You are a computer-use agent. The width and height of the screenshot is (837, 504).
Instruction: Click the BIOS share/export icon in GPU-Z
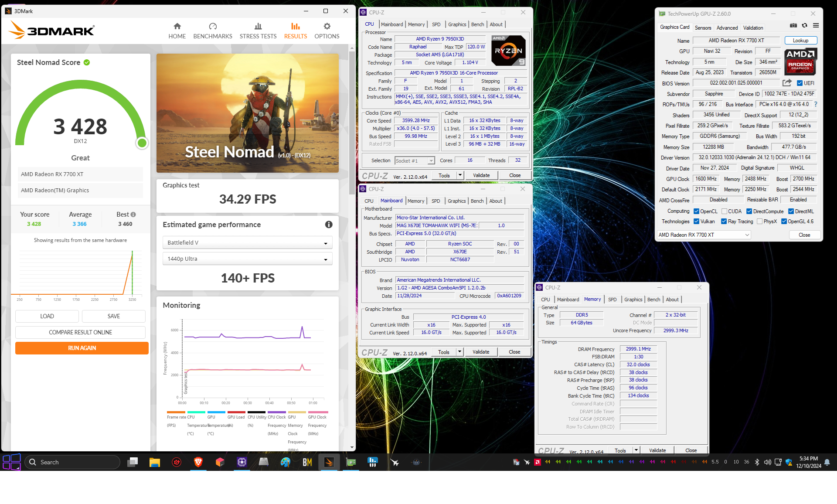coord(787,83)
